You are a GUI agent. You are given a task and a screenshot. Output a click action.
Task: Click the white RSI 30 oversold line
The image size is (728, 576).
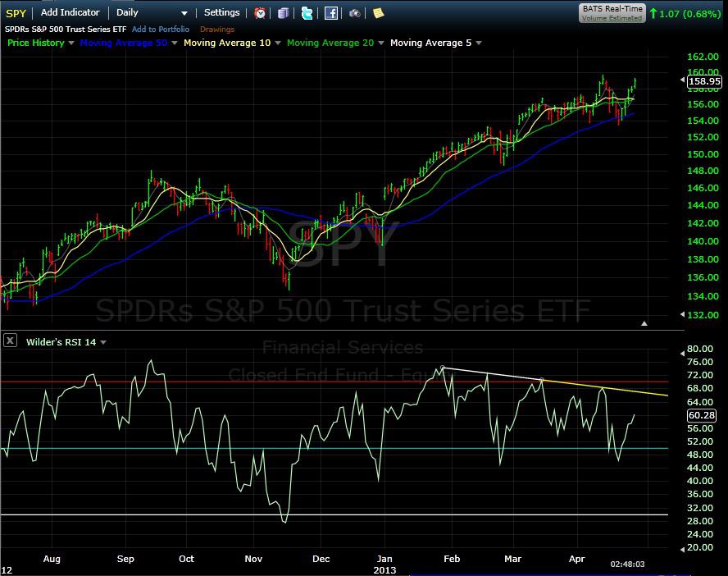[x=334, y=514]
